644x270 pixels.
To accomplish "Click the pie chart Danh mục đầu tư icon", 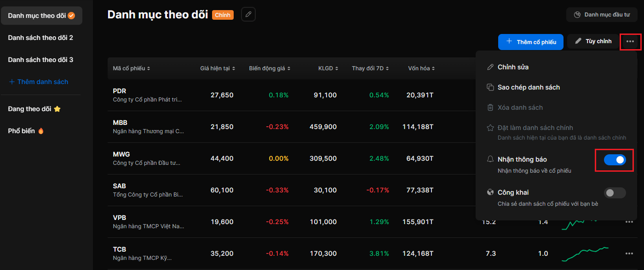I will coord(577,15).
